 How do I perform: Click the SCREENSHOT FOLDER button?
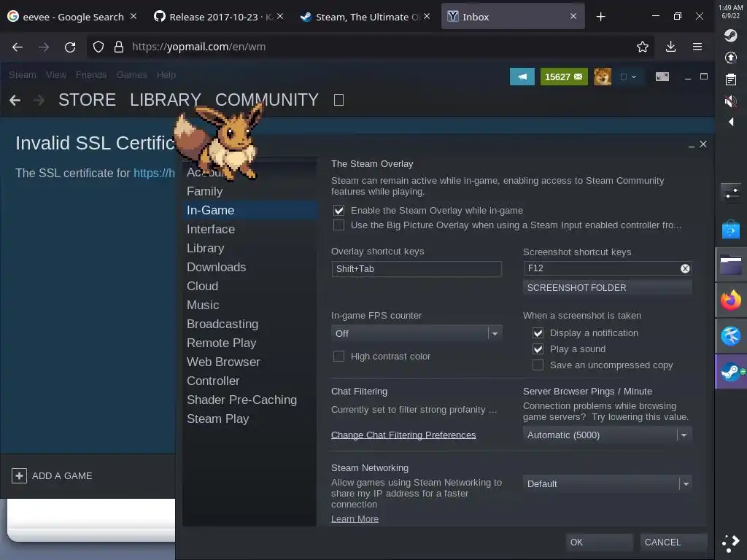tap(608, 287)
